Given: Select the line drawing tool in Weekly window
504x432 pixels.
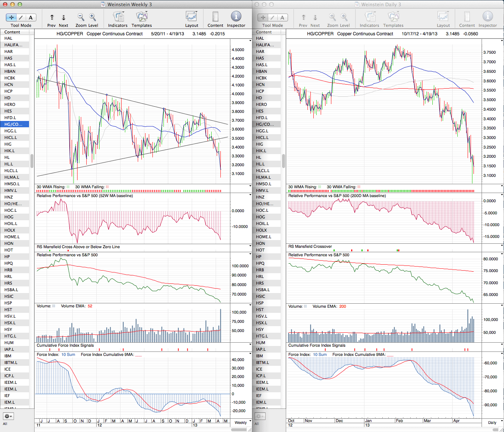Looking at the screenshot, I should click(x=21, y=17).
